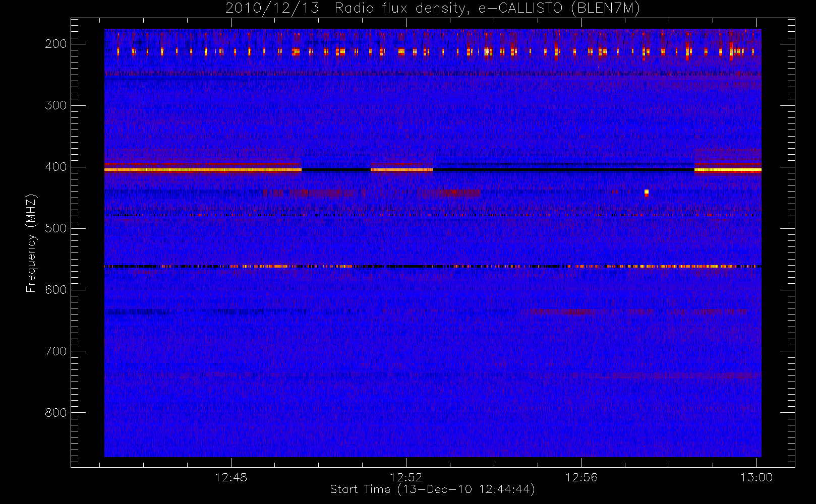The image size is (816, 504).
Task: Click the 13:00 time tick label
Action: click(756, 477)
